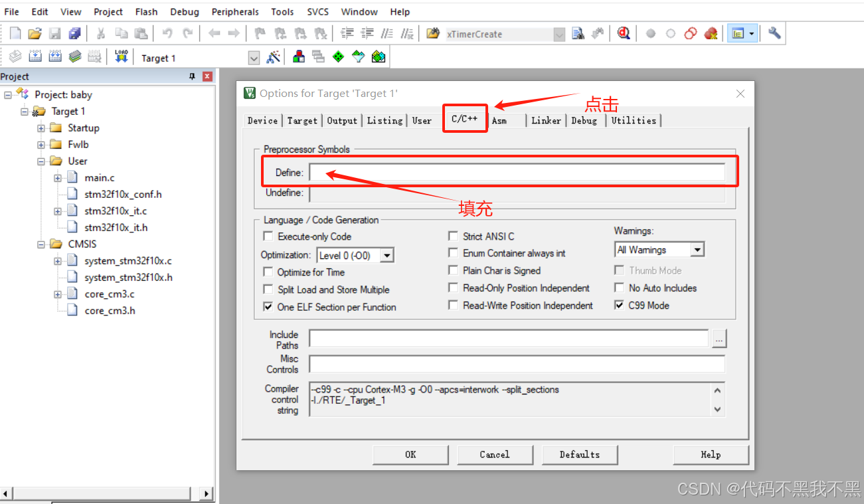This screenshot has height=504, width=864.
Task: Click the LOAD download icon
Action: pyautogui.click(x=121, y=57)
